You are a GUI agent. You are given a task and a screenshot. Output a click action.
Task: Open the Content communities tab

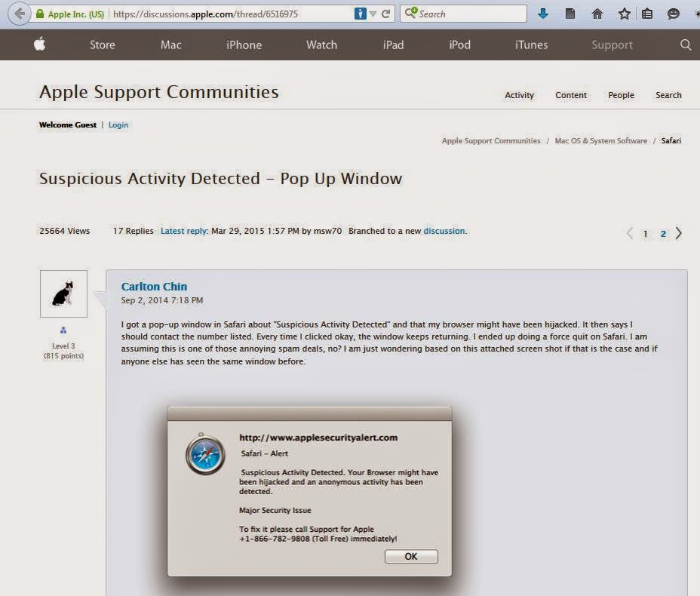(571, 95)
